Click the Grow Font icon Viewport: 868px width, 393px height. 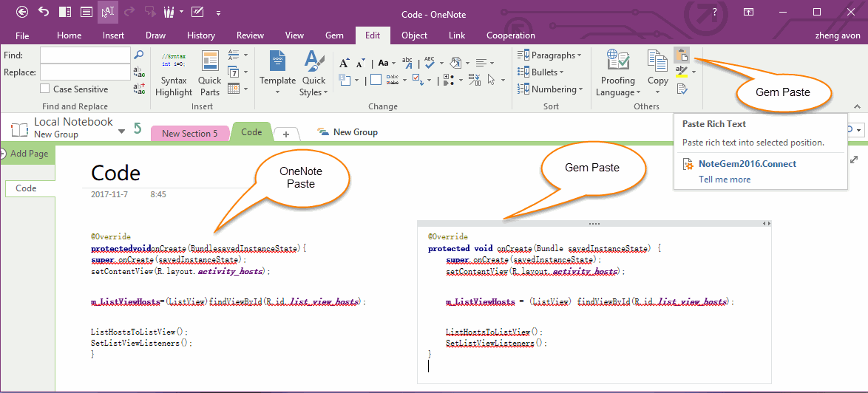(x=345, y=63)
